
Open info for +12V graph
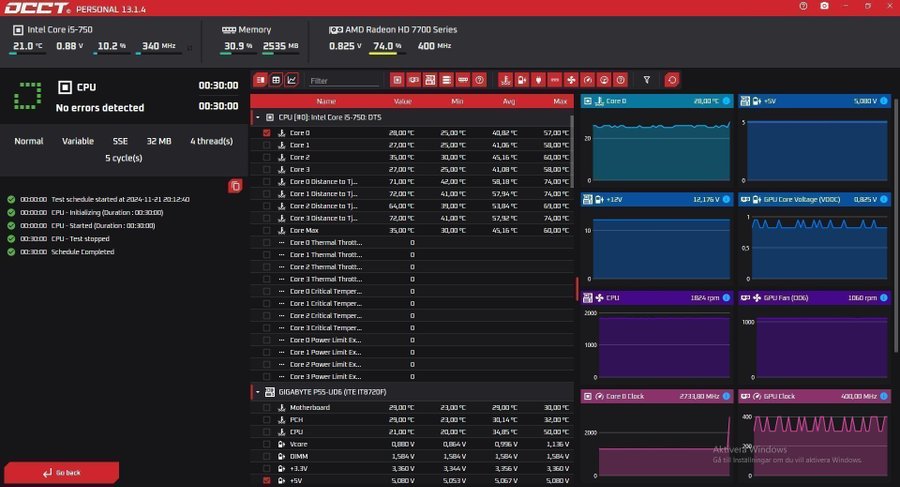click(726, 199)
